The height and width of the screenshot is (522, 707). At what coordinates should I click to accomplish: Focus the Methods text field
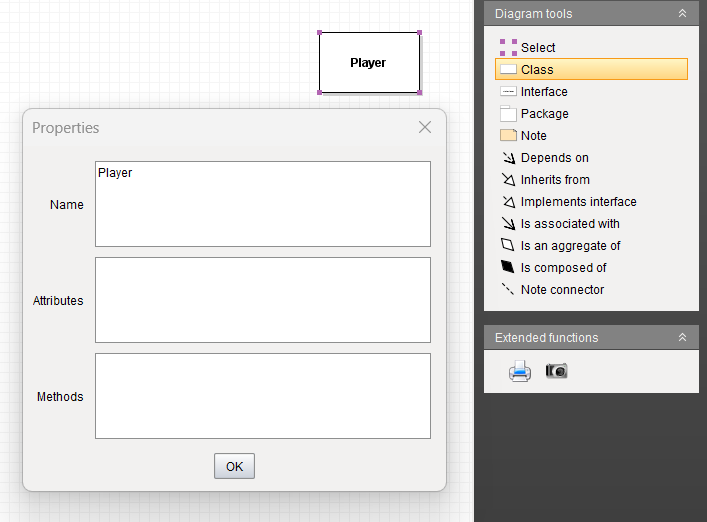coord(263,396)
